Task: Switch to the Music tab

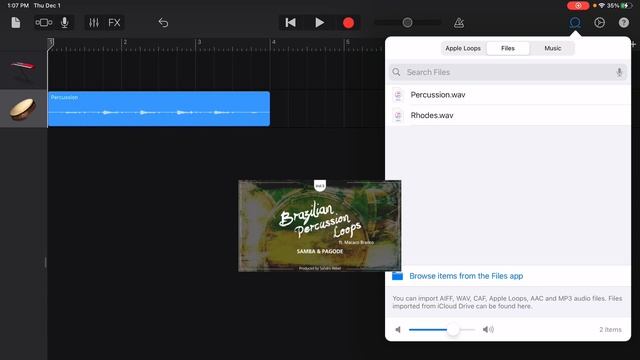Action: pos(553,48)
